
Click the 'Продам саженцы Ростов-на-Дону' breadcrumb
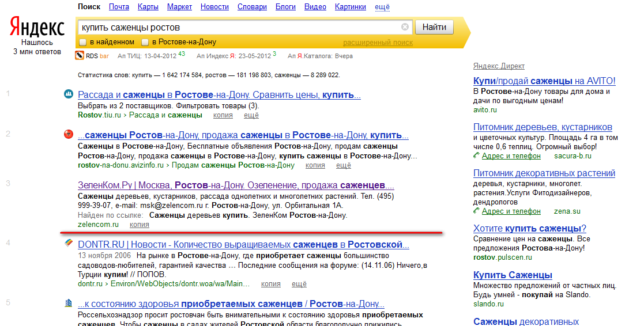233,165
